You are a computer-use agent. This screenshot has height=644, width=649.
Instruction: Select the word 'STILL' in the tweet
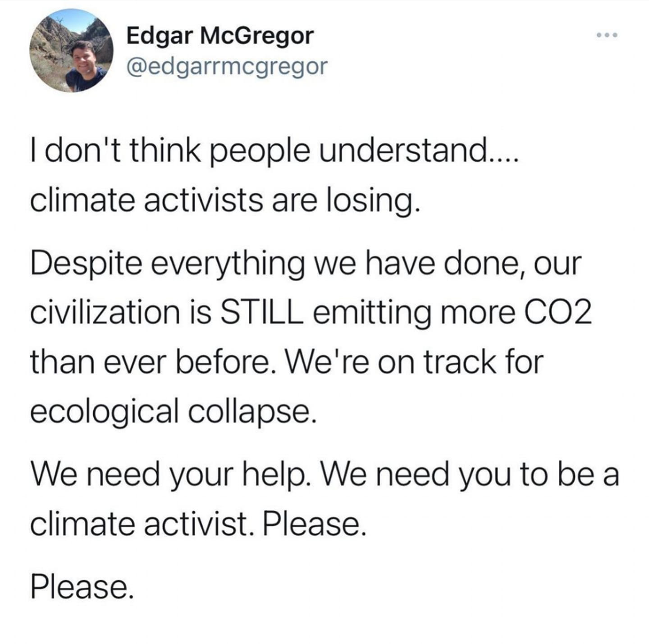point(261,312)
